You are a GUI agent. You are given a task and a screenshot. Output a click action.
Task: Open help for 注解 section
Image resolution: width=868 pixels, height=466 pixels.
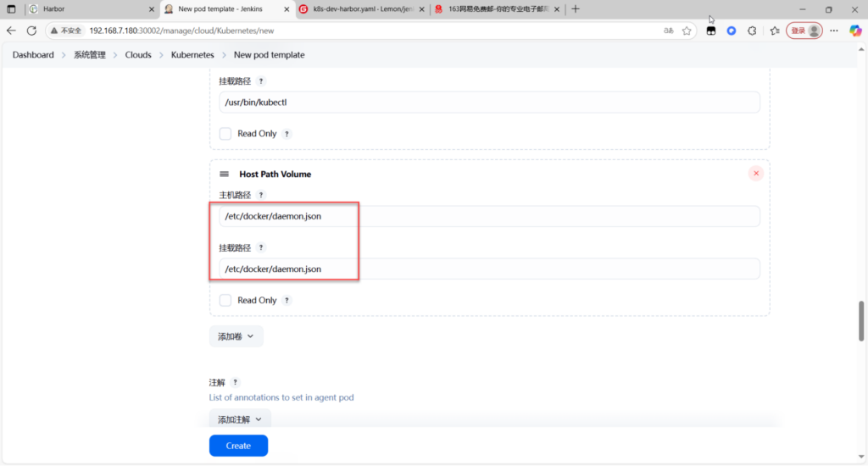coord(236,383)
